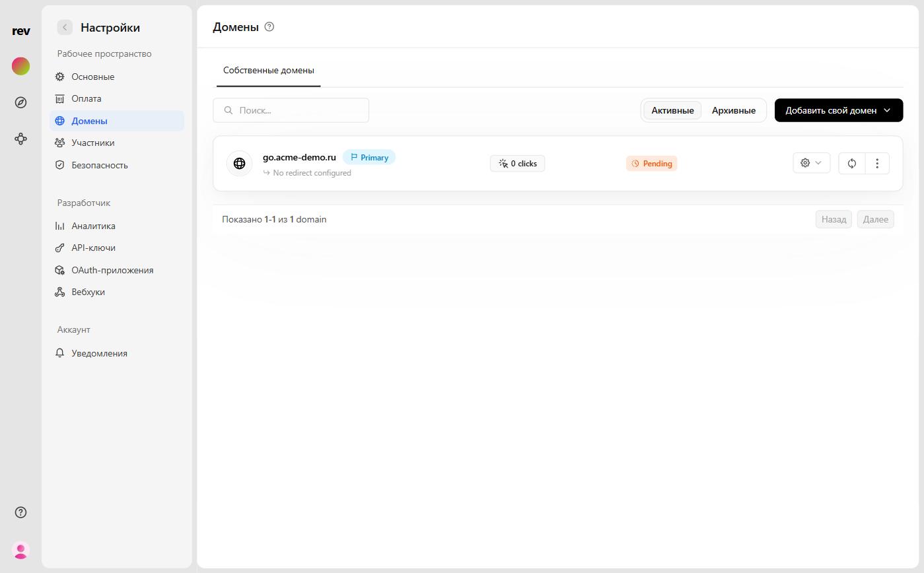This screenshot has height=573, width=924.
Task: Open Безопасность settings
Action: (x=117, y=165)
